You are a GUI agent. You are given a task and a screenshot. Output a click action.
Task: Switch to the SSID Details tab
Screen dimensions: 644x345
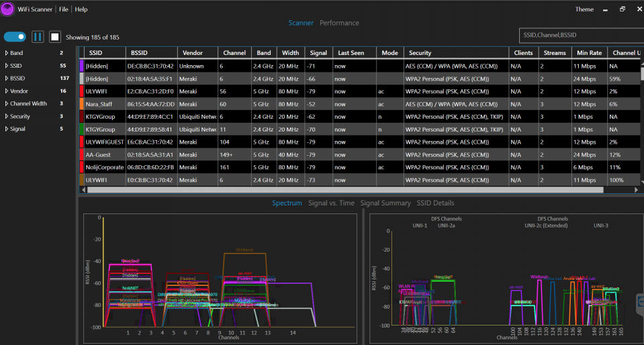[435, 203]
